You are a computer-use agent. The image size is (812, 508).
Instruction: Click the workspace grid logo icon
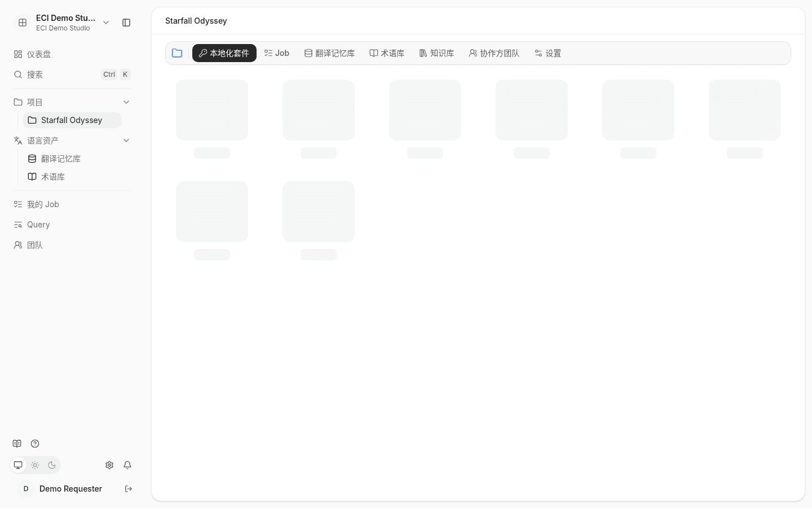(23, 23)
